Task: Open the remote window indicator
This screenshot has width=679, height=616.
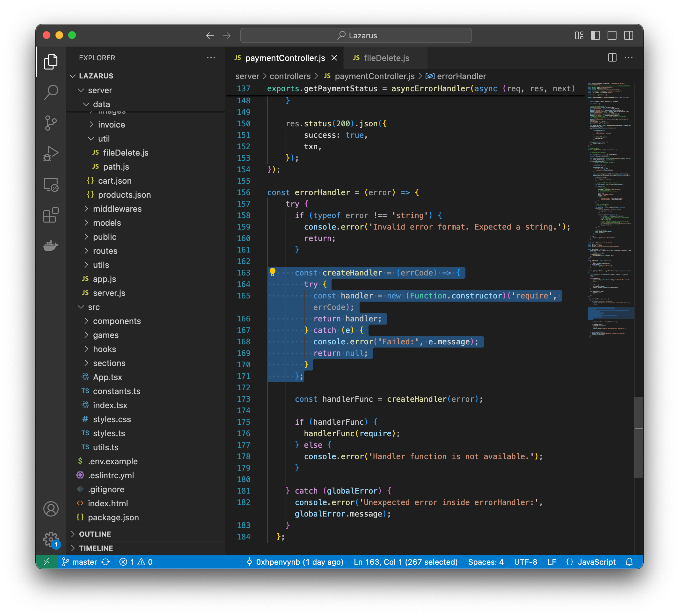Action: pyautogui.click(x=47, y=562)
